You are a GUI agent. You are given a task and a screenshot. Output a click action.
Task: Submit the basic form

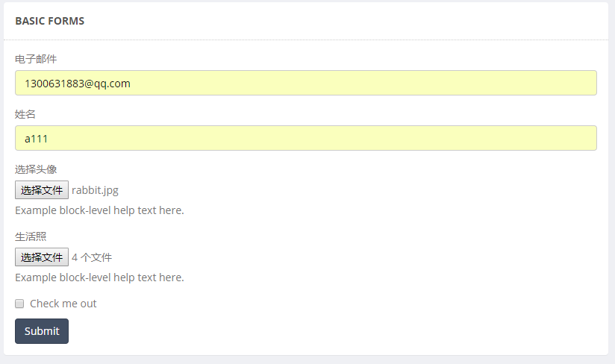click(x=42, y=331)
